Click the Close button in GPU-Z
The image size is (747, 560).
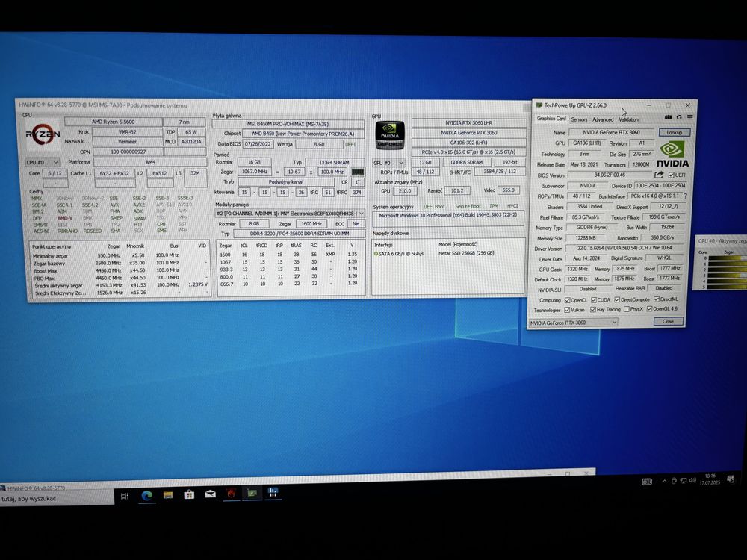668,321
